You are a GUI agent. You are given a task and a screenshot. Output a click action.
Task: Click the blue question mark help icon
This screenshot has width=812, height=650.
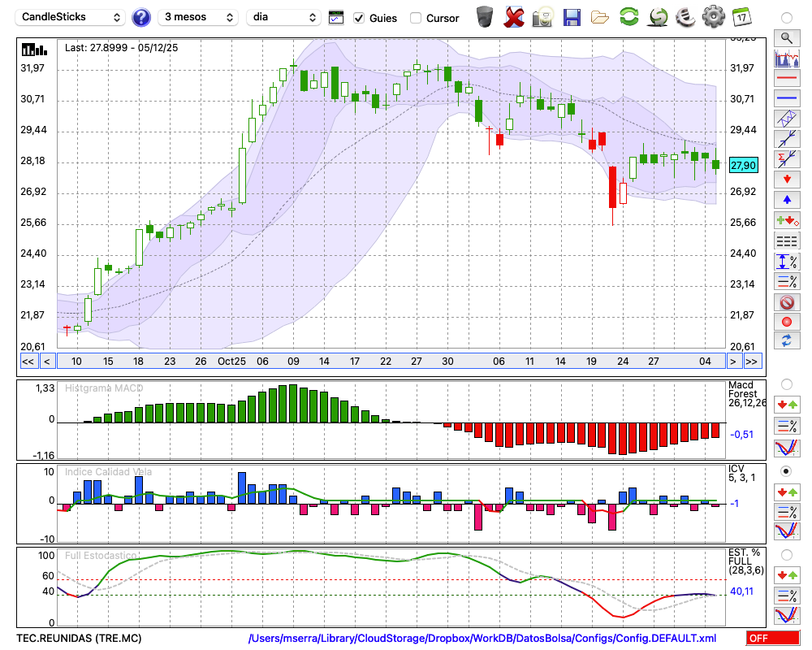[141, 17]
